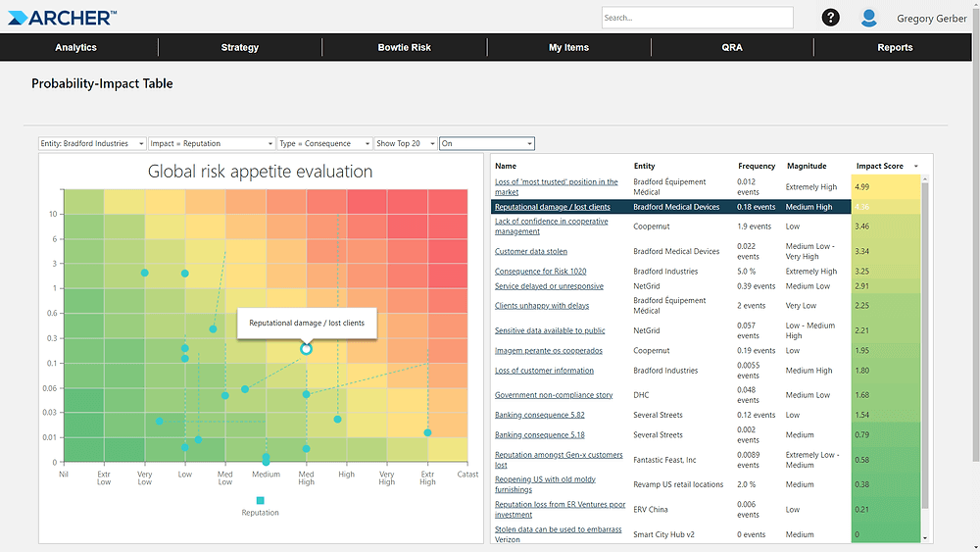The image size is (980, 552).
Task: Click the table scrollbar up arrow
Action: point(925,179)
